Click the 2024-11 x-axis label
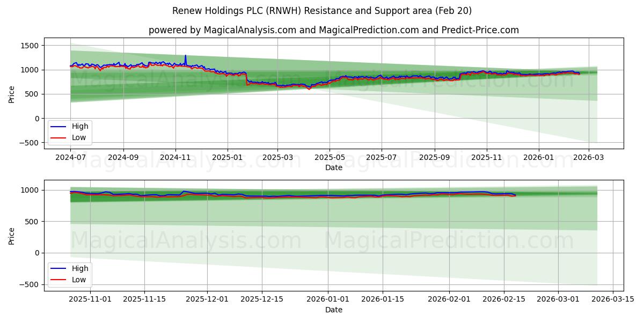 (x=175, y=158)
